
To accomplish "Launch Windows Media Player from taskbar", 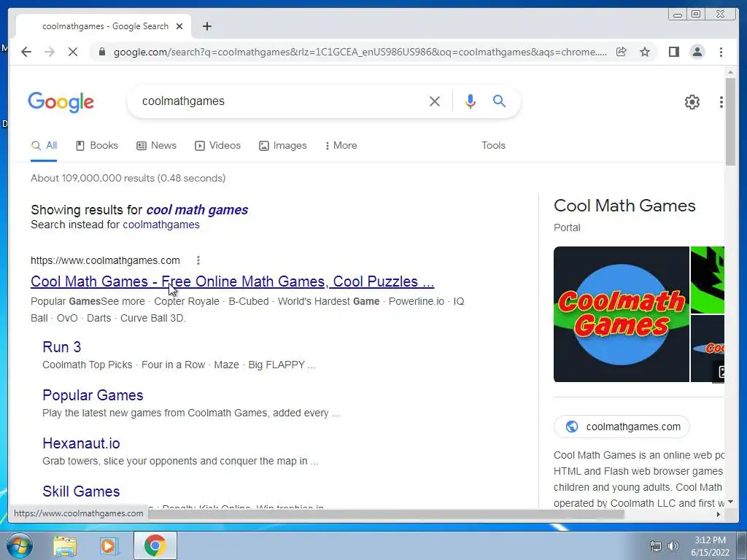I will [x=109, y=545].
